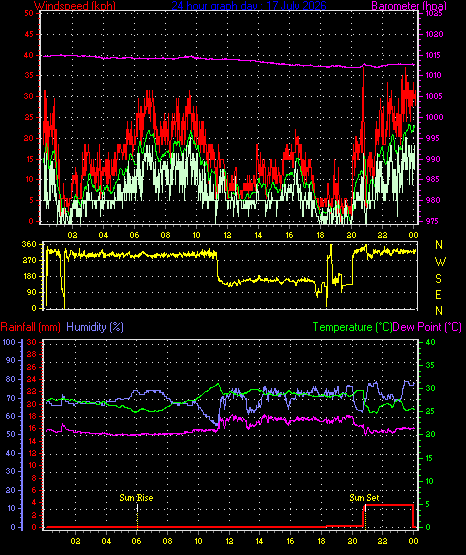Viewport: 466px width, 555px height.
Task: Select the 'Temperature (°C)' legend label
Action: click(352, 327)
